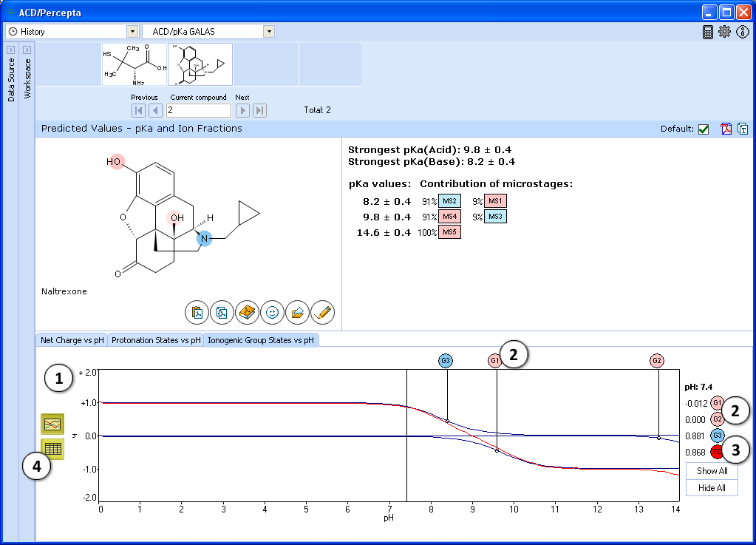Export predicted values to PDF
The width and height of the screenshot is (756, 545).
pos(726,129)
